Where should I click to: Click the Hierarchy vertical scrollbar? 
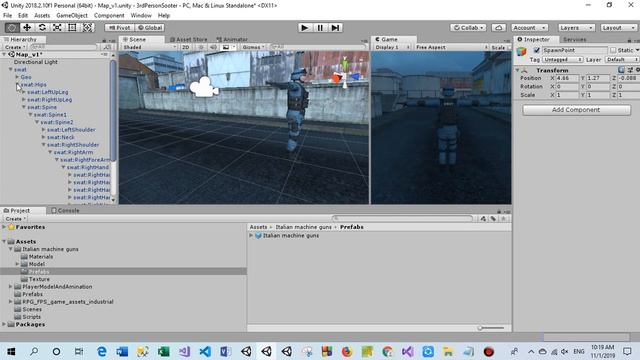[x=113, y=111]
